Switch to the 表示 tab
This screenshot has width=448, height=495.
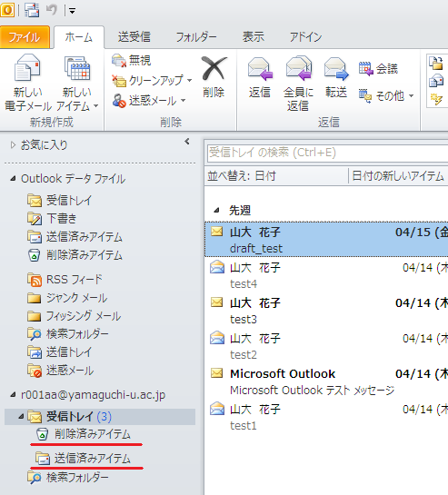pos(253,37)
